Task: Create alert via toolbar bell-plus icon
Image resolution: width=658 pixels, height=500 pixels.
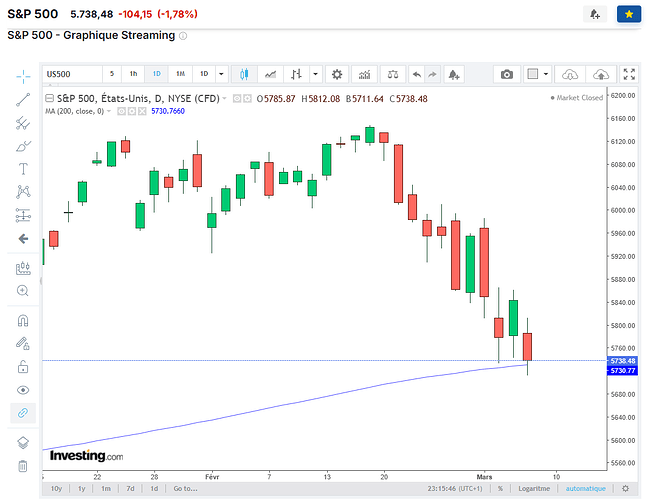Action: tap(454, 74)
